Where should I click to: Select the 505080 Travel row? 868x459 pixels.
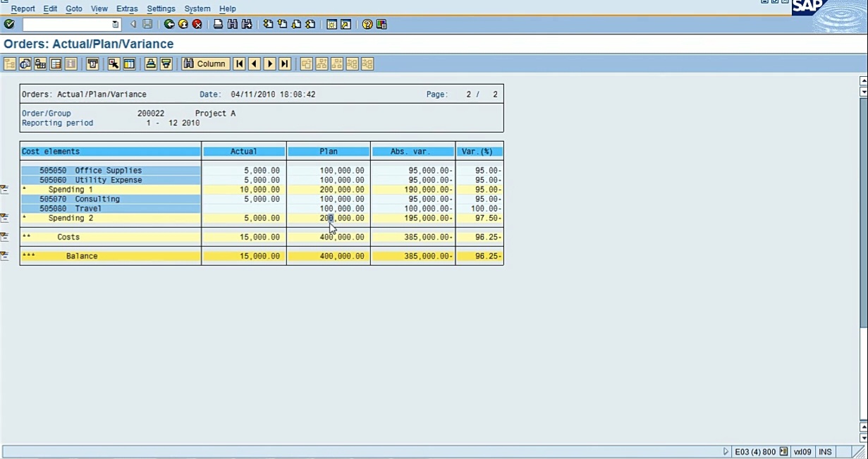[x=111, y=209]
